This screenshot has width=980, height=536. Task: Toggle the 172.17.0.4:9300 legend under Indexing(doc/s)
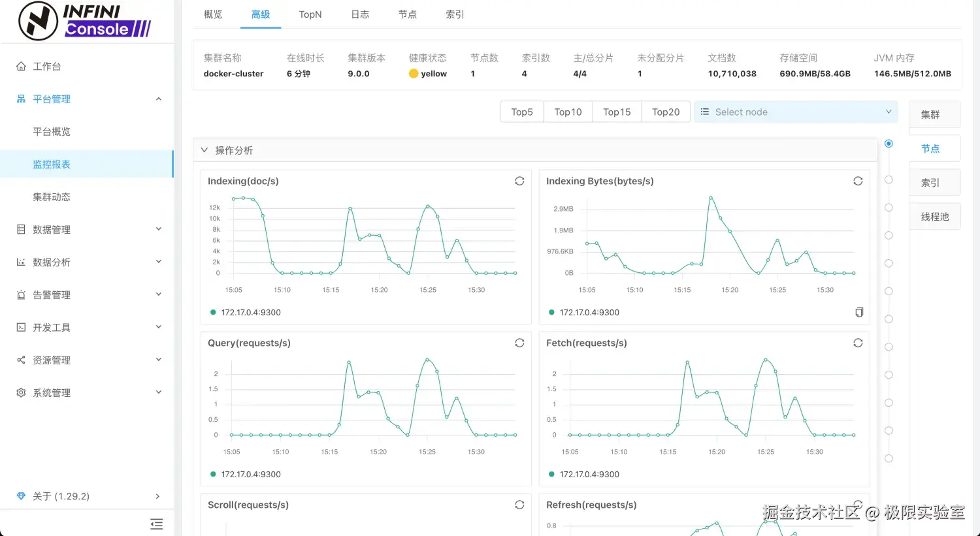tap(246, 312)
